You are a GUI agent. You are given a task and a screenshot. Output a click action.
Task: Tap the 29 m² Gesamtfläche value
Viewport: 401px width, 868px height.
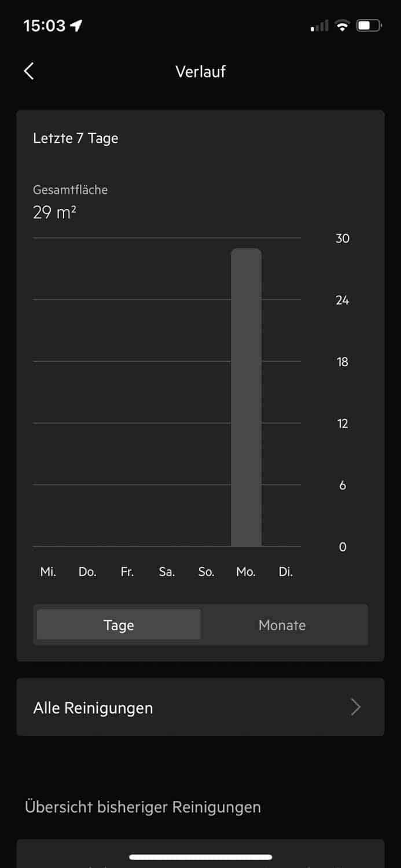(x=54, y=212)
